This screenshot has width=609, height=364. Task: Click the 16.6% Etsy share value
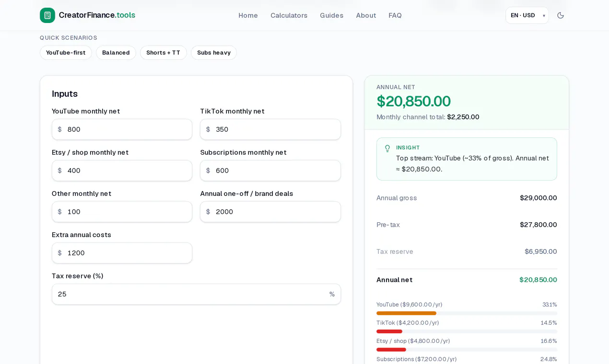tap(549, 341)
